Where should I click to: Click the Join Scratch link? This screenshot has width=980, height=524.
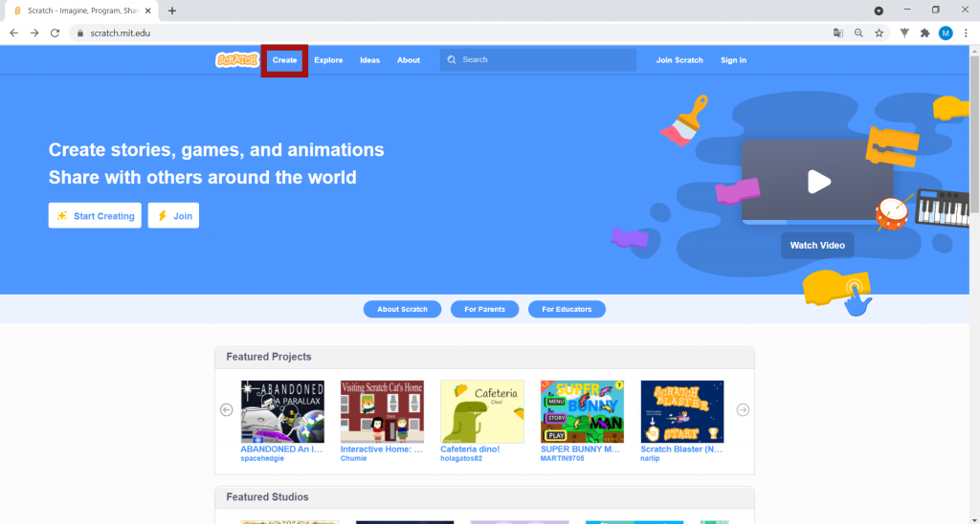point(679,60)
